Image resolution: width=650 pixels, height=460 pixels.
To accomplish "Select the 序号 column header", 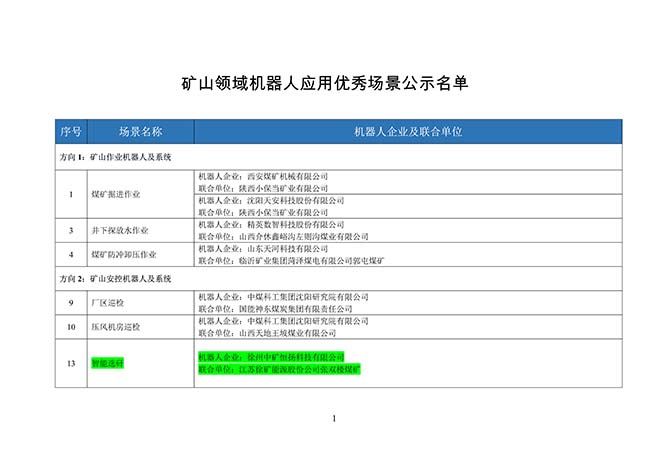I will click(x=71, y=132).
